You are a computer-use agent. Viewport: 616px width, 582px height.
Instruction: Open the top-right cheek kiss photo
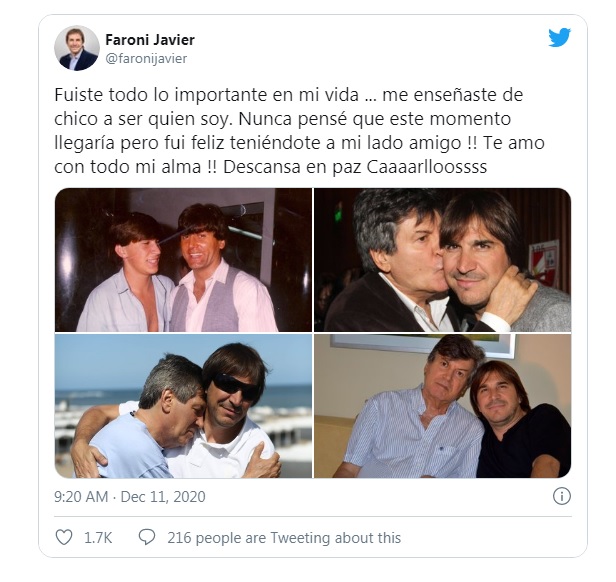442,259
